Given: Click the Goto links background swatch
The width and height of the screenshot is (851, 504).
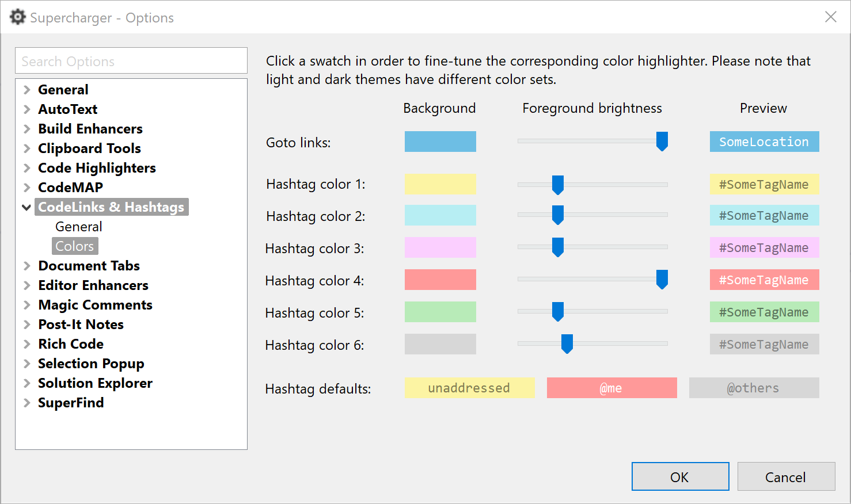Looking at the screenshot, I should 440,142.
